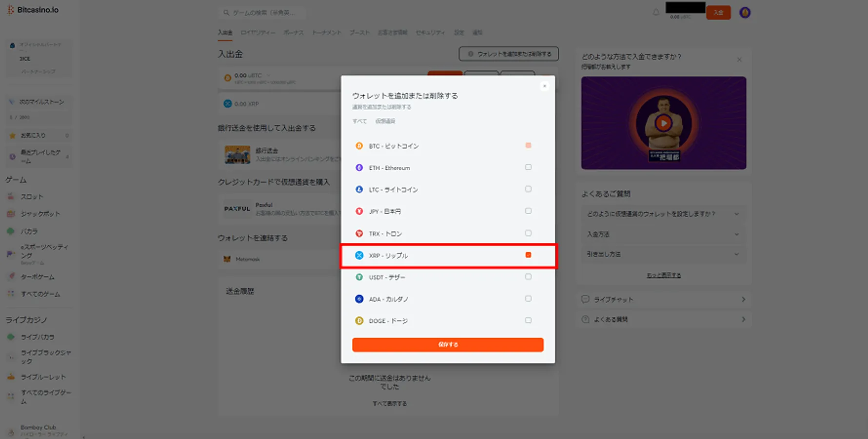This screenshot has width=868, height=439.
Task: Play the sumo wrestler tutorial video
Action: (663, 123)
